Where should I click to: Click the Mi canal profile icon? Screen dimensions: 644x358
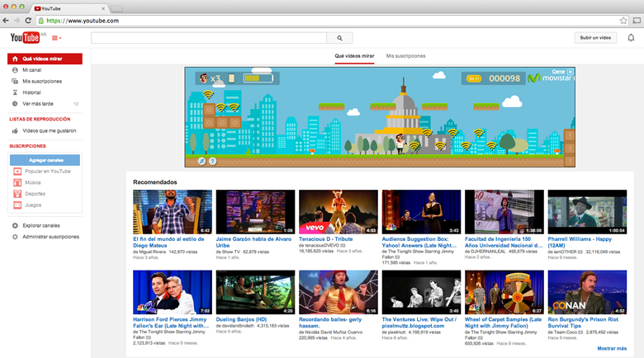[15, 70]
